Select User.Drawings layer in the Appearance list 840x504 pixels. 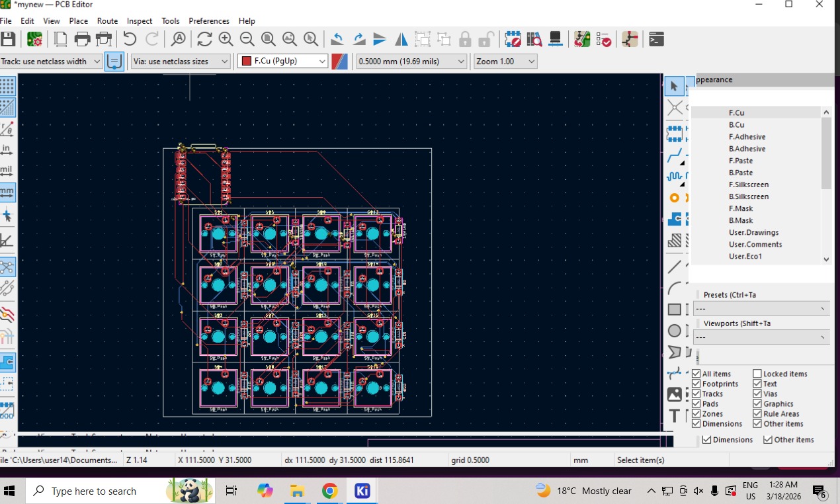[x=753, y=232]
